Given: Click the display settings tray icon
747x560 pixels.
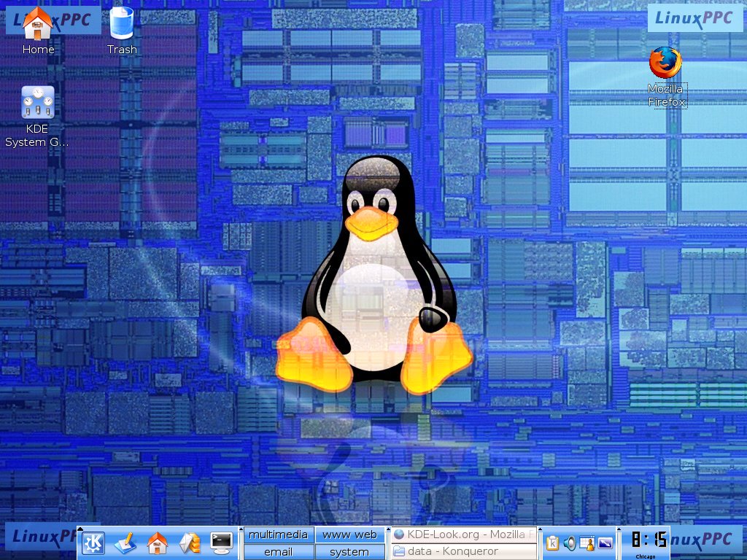Looking at the screenshot, I should click(605, 542).
